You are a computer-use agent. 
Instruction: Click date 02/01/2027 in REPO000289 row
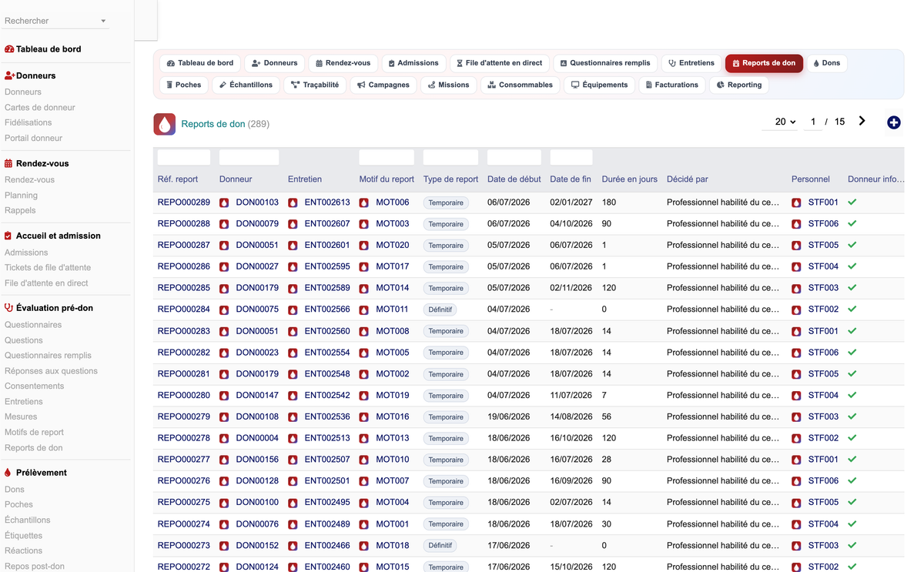point(571,202)
